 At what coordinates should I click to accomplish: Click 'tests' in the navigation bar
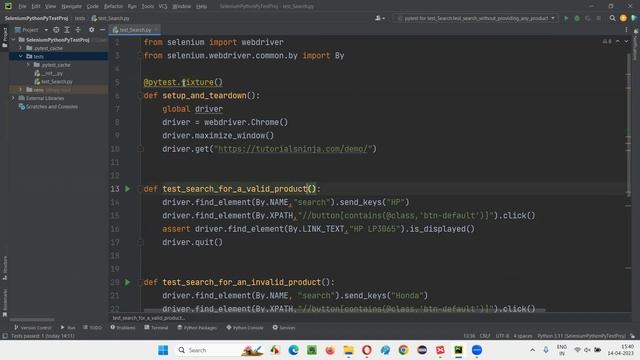point(80,18)
